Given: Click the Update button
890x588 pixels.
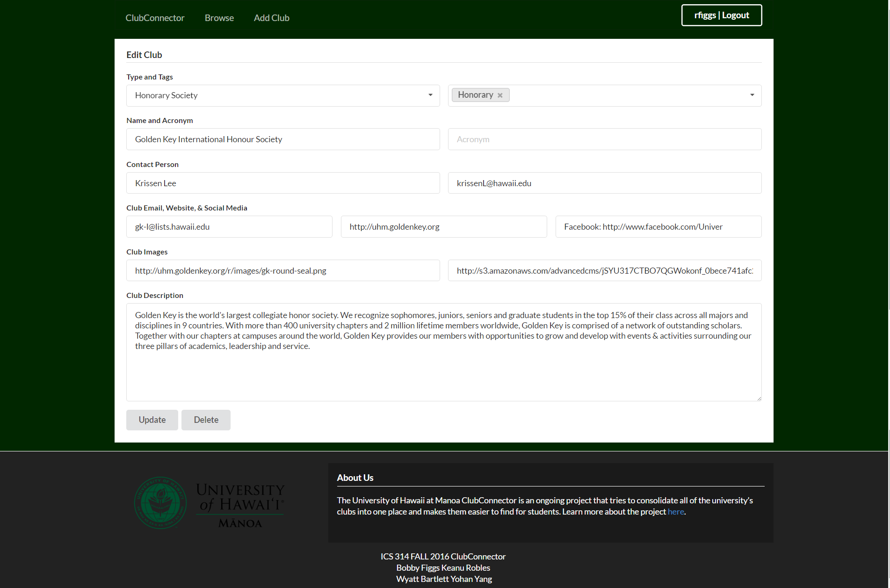Looking at the screenshot, I should point(152,420).
